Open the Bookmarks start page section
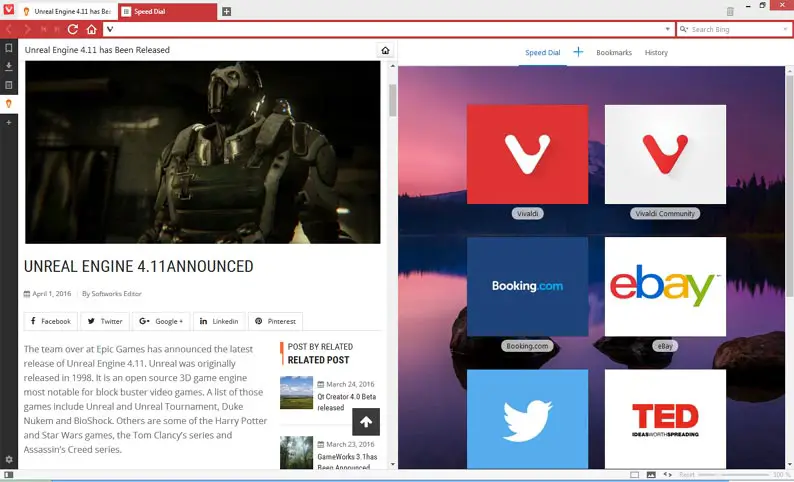Image resolution: width=794 pixels, height=482 pixels. (614, 53)
